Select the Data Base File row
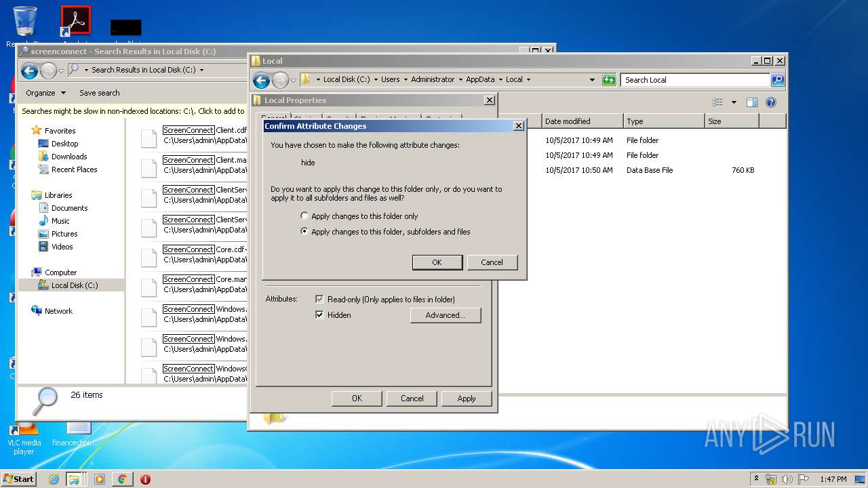Viewport: 868px width, 488px height. point(650,170)
